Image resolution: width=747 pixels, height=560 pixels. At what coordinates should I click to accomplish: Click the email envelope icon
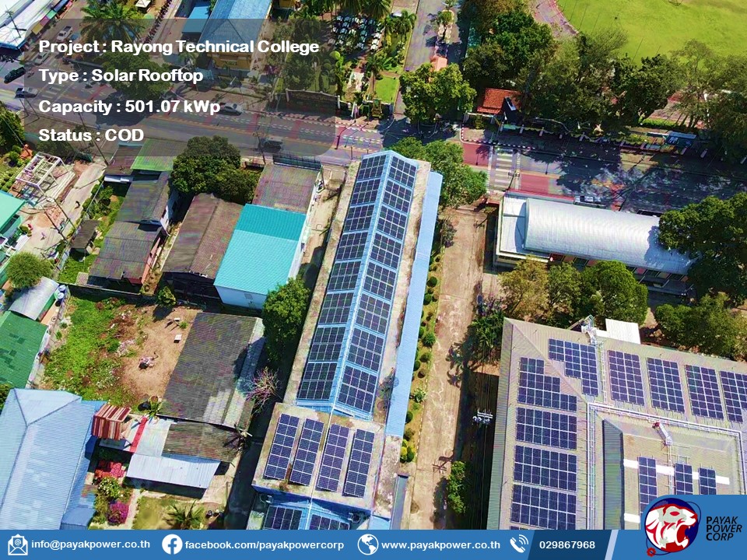(18, 544)
